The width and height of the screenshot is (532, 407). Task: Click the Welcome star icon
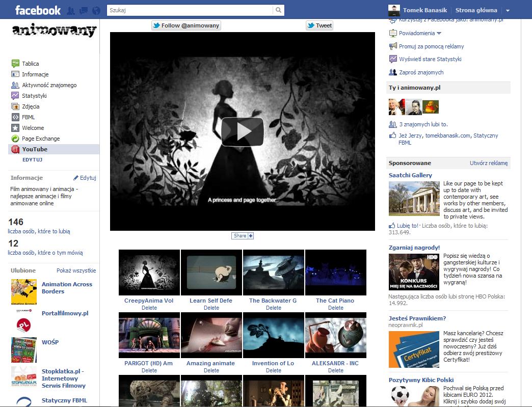tap(15, 128)
